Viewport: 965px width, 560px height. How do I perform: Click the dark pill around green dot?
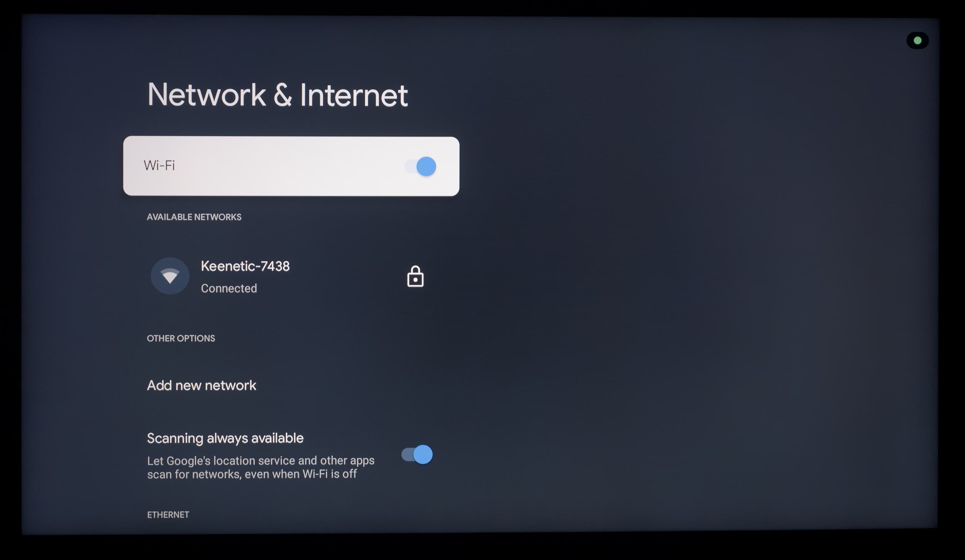918,41
